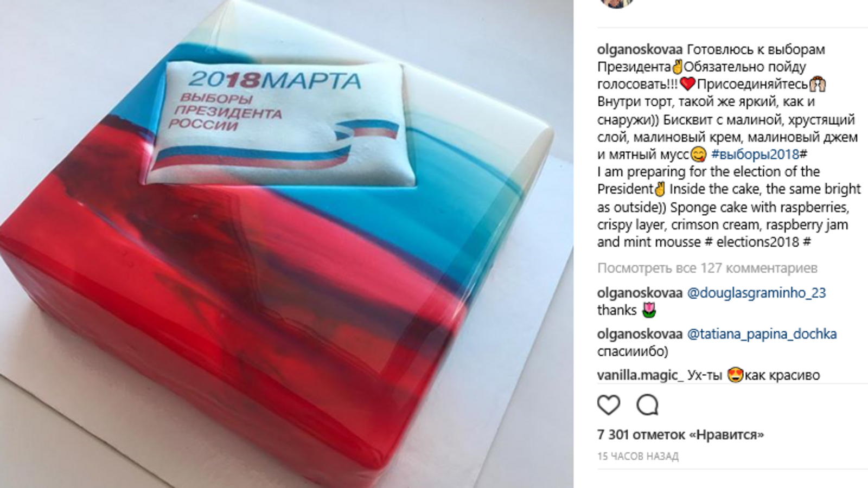Click the victory hand emoji after "Президента"
The height and width of the screenshot is (488, 868).
click(x=677, y=67)
